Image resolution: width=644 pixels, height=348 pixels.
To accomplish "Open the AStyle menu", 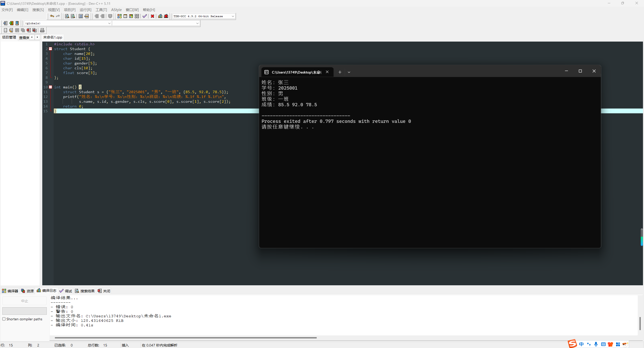I will pos(116,10).
